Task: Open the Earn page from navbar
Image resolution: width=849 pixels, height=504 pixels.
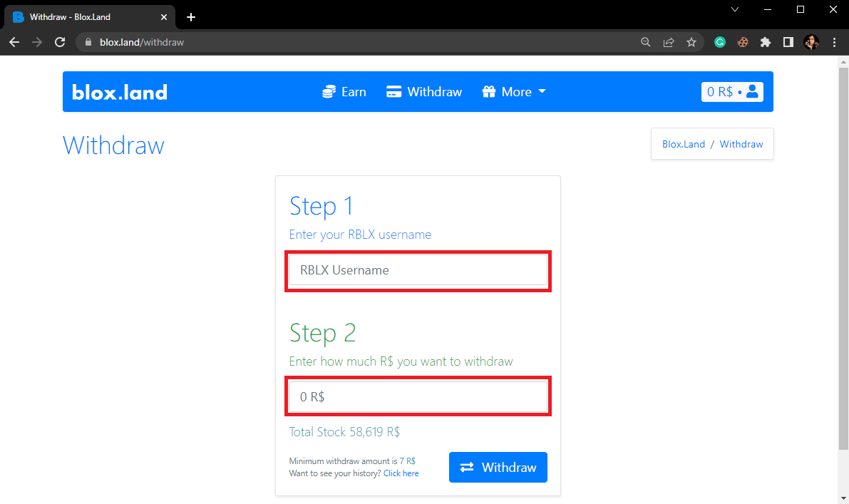Action: pos(344,92)
